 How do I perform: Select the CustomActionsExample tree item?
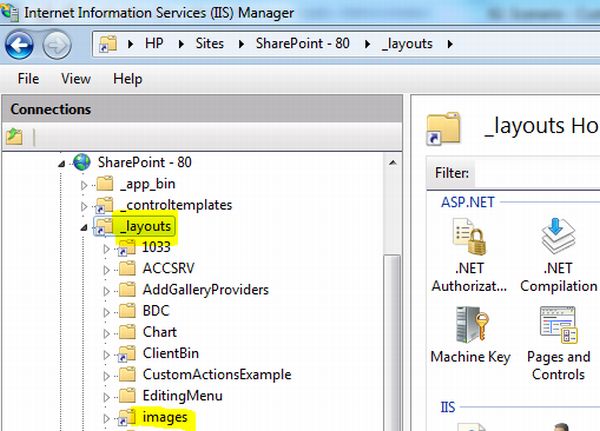[217, 374]
